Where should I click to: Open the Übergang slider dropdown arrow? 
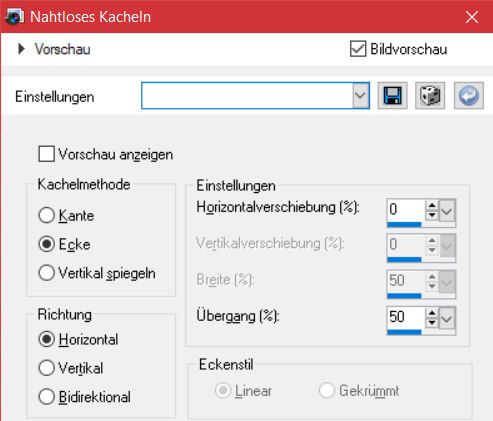[x=447, y=319]
